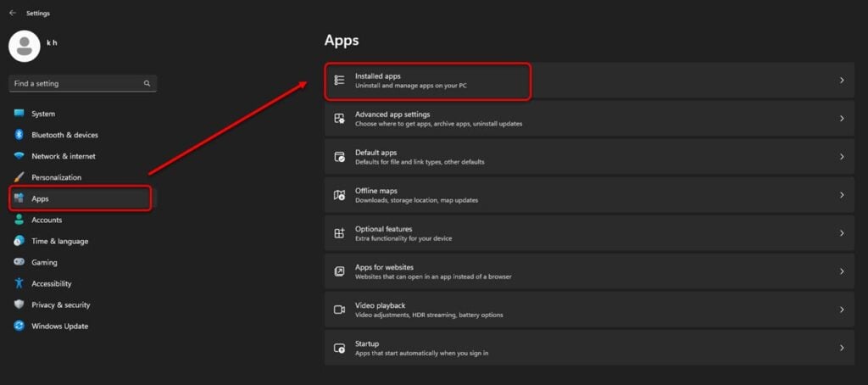Click the Optional features grid icon

(x=339, y=233)
